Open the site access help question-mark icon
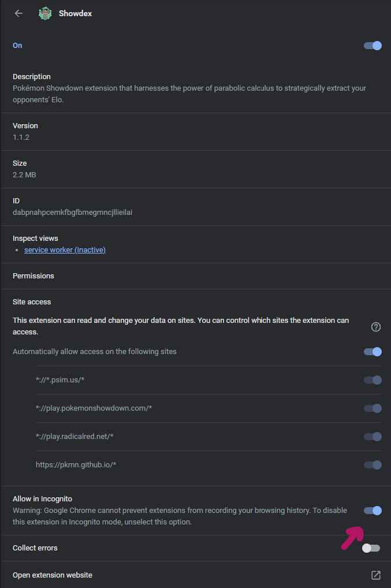 (375, 327)
